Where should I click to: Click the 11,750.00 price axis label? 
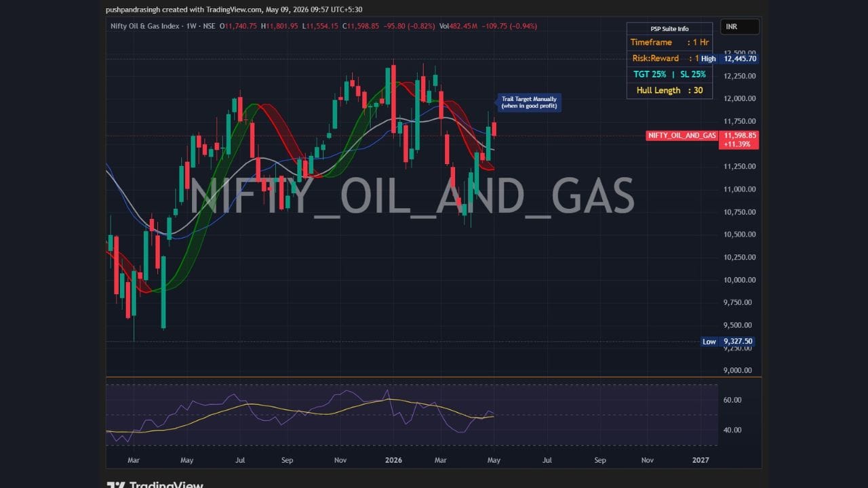pyautogui.click(x=740, y=121)
